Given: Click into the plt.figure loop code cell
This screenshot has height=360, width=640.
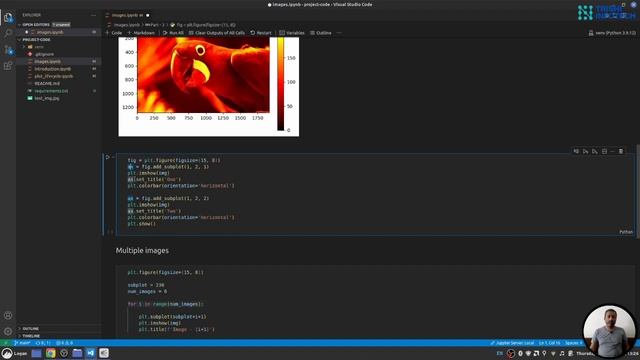Looking at the screenshot, I should [375, 302].
